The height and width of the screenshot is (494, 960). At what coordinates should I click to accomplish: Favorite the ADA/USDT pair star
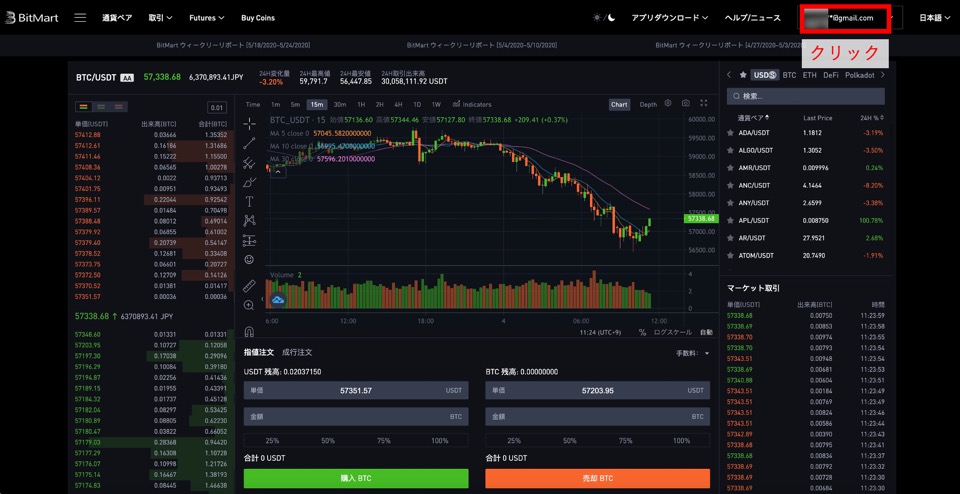(730, 132)
